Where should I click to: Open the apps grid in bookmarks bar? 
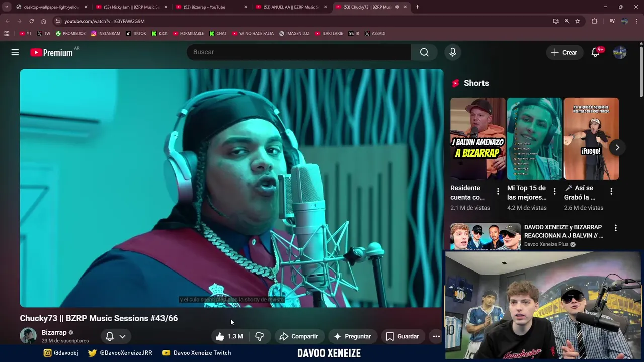tap(7, 34)
